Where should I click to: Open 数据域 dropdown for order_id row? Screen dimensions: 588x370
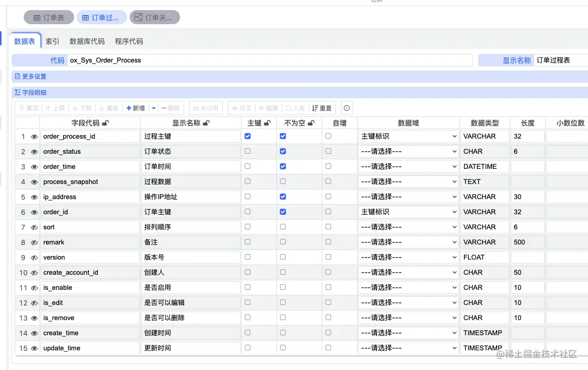[408, 212]
